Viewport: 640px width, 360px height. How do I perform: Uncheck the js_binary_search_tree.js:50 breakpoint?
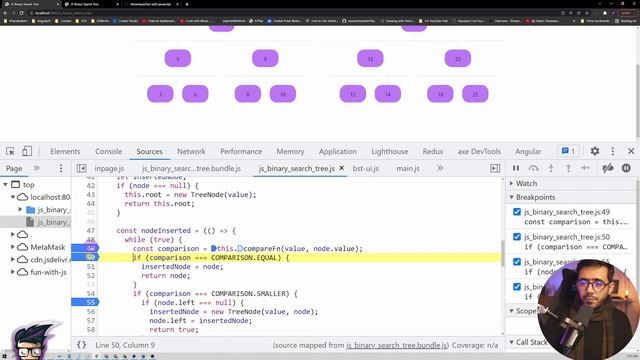(x=517, y=237)
